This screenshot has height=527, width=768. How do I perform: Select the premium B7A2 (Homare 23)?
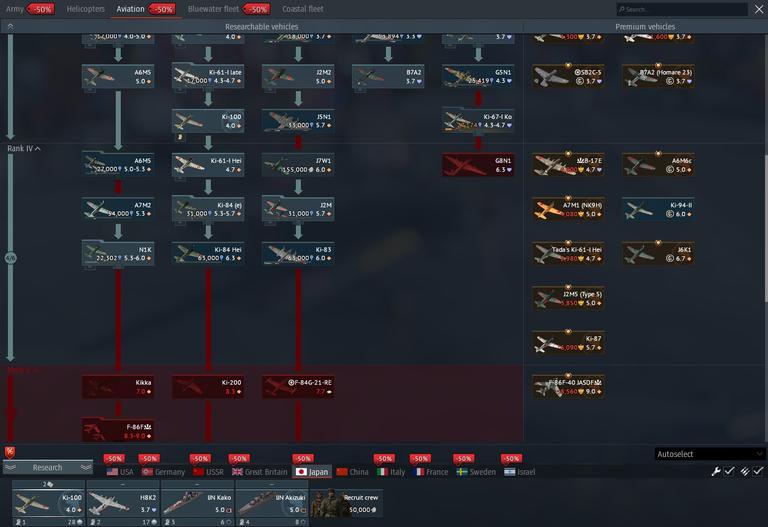pos(658,76)
